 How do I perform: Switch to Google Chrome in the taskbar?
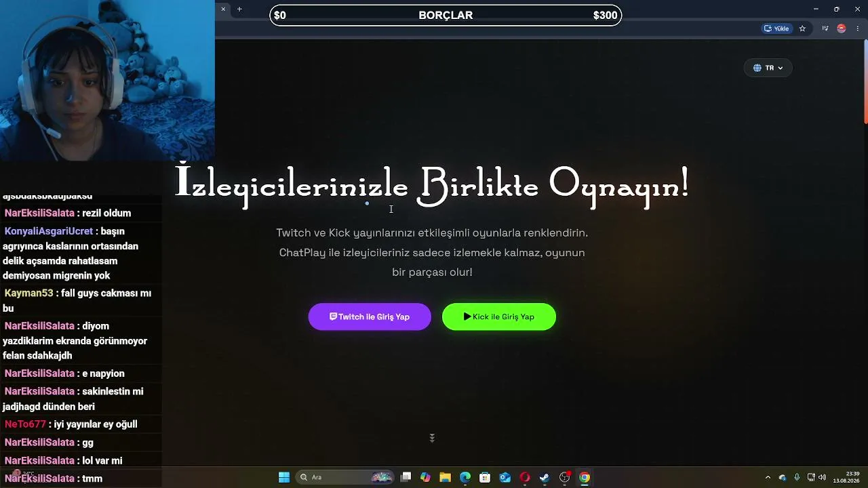point(585,477)
